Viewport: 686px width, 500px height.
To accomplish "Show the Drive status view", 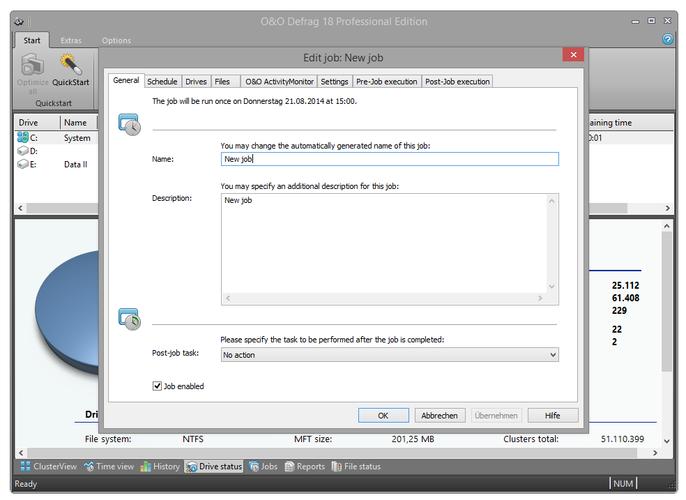I will tap(214, 466).
